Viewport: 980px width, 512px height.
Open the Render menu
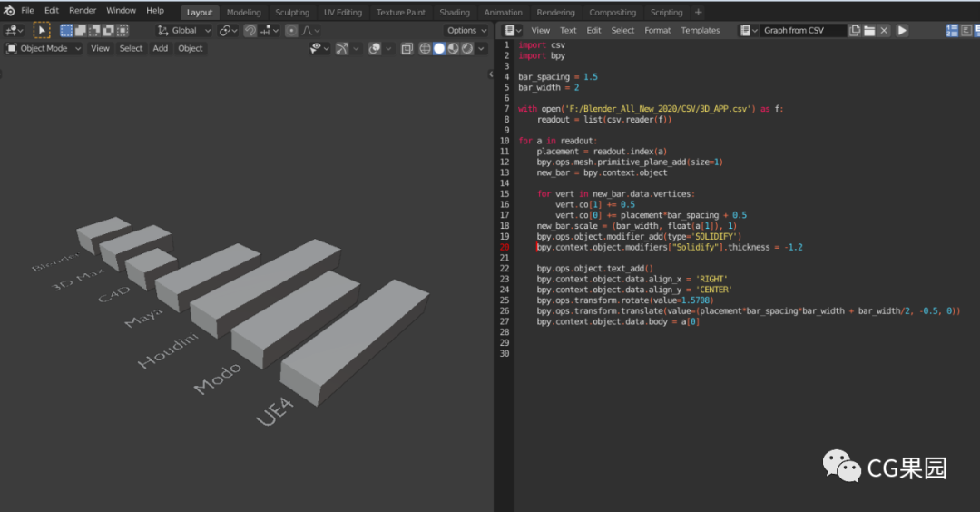pyautogui.click(x=83, y=11)
